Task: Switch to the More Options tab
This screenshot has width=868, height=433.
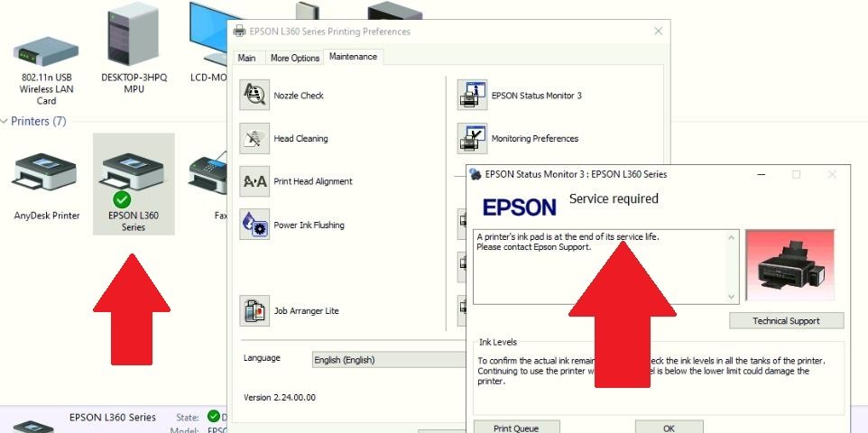Action: coord(295,58)
